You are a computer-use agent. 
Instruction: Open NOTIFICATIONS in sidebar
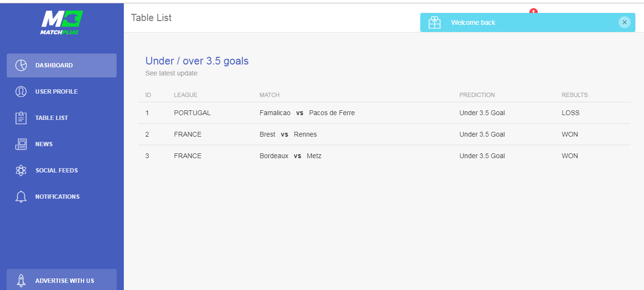pos(62,197)
